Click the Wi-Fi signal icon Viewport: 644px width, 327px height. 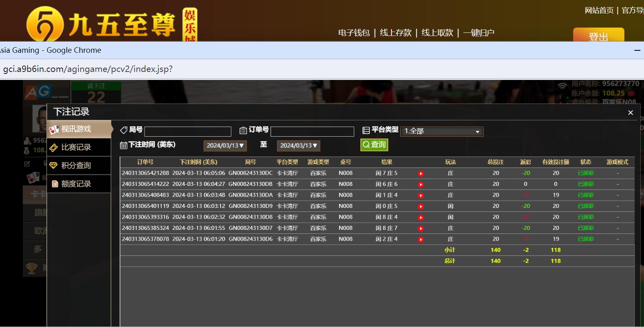click(562, 86)
